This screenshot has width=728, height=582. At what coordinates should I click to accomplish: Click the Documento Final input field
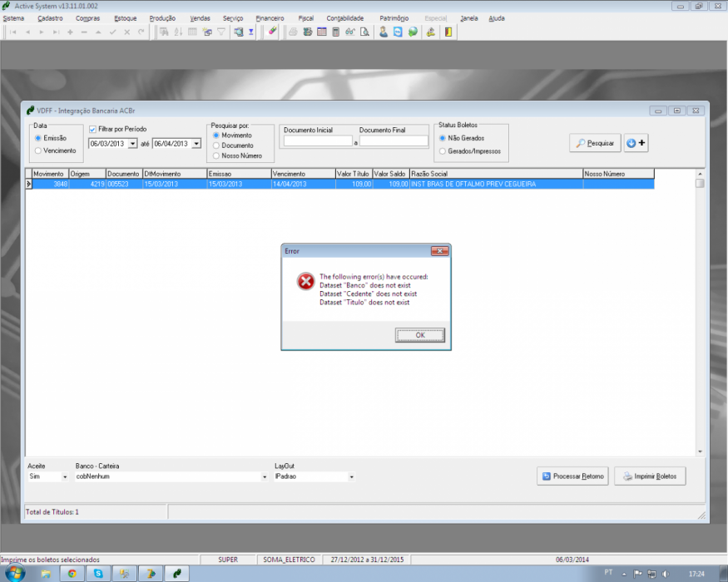(x=394, y=141)
